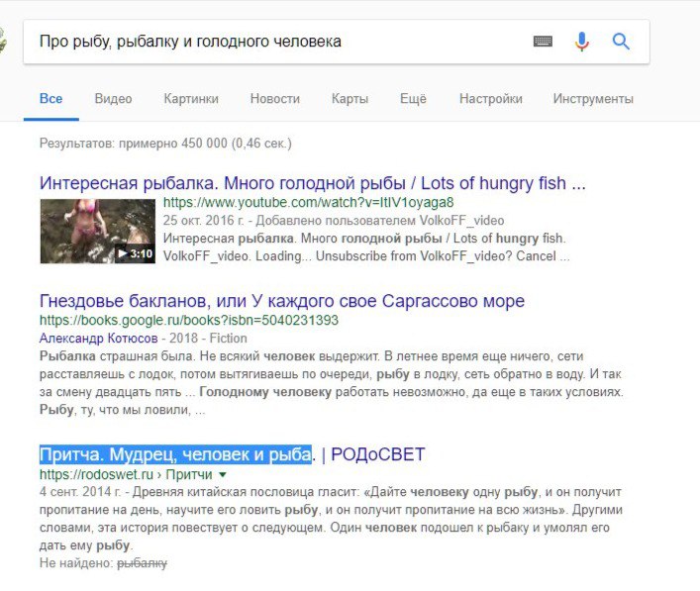This screenshot has width=700, height=591.
Task: Open the Карты tab
Action: pos(350,99)
